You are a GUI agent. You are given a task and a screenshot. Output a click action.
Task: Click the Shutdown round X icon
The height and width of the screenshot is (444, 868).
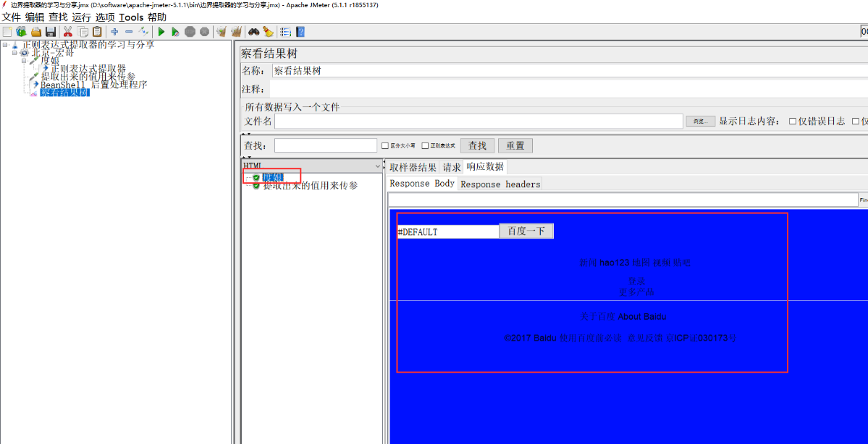point(204,32)
